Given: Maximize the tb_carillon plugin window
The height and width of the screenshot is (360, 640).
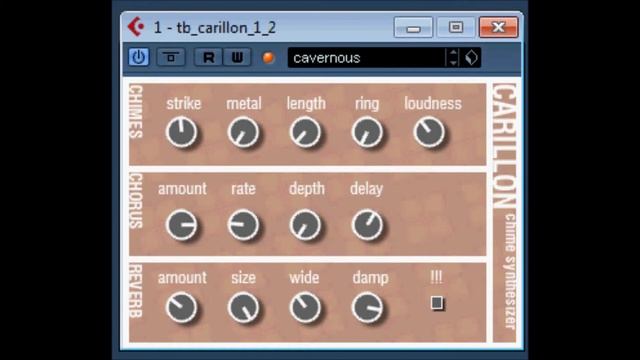Looking at the screenshot, I should coord(456,27).
